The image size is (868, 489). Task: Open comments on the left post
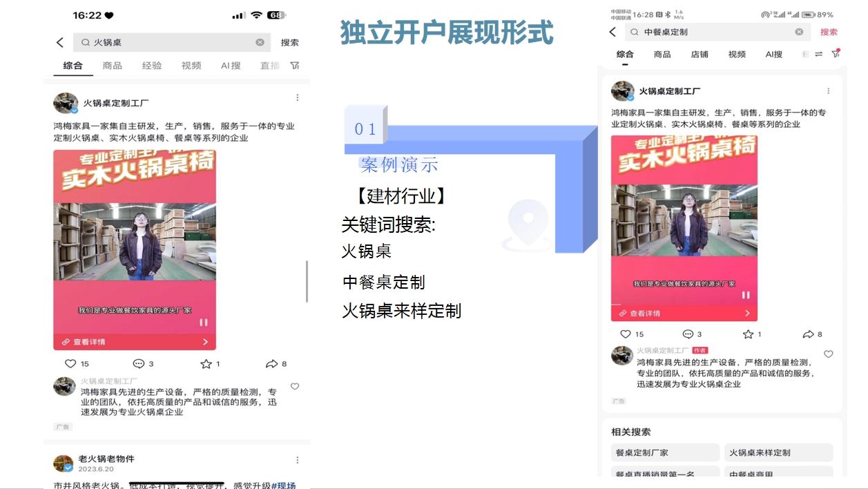click(x=138, y=363)
